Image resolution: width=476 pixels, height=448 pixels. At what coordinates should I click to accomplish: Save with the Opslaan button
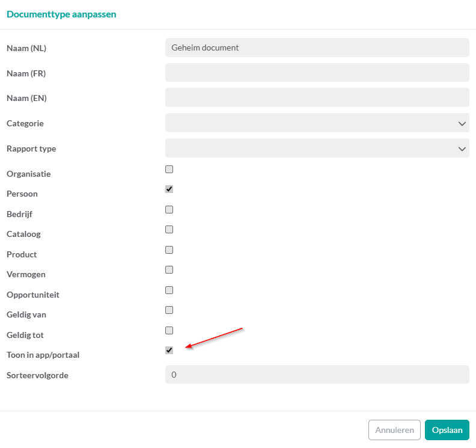[x=447, y=430]
